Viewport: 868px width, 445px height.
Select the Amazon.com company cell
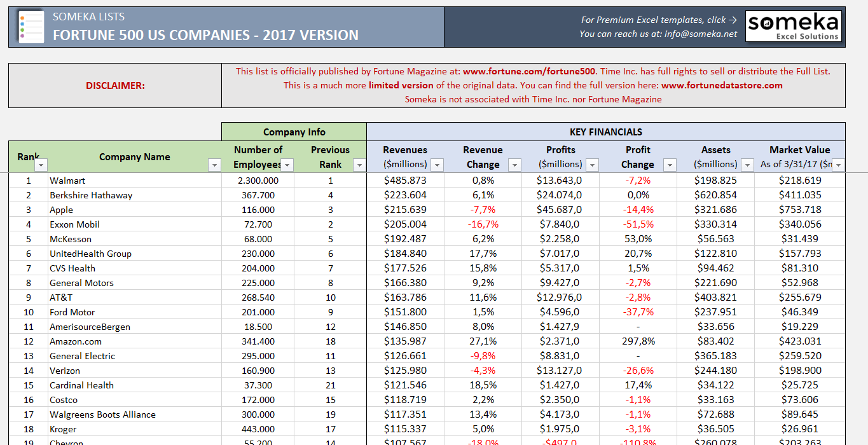[135, 341]
